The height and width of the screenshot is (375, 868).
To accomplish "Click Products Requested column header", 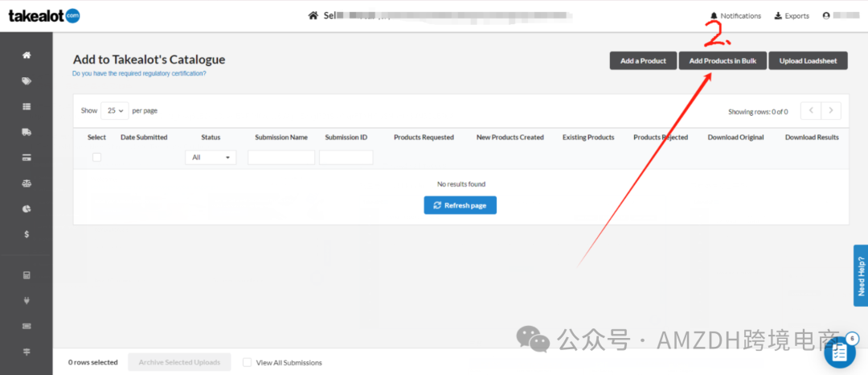I will (424, 138).
